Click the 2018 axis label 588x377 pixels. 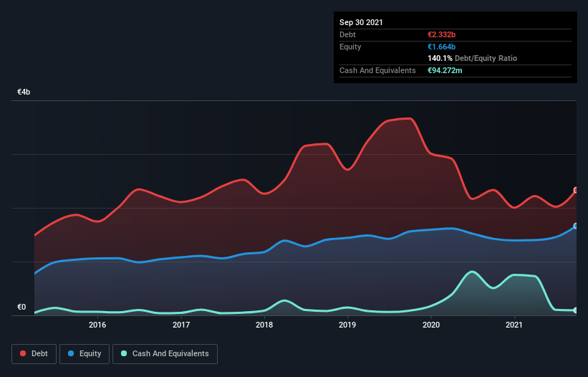tap(264, 325)
